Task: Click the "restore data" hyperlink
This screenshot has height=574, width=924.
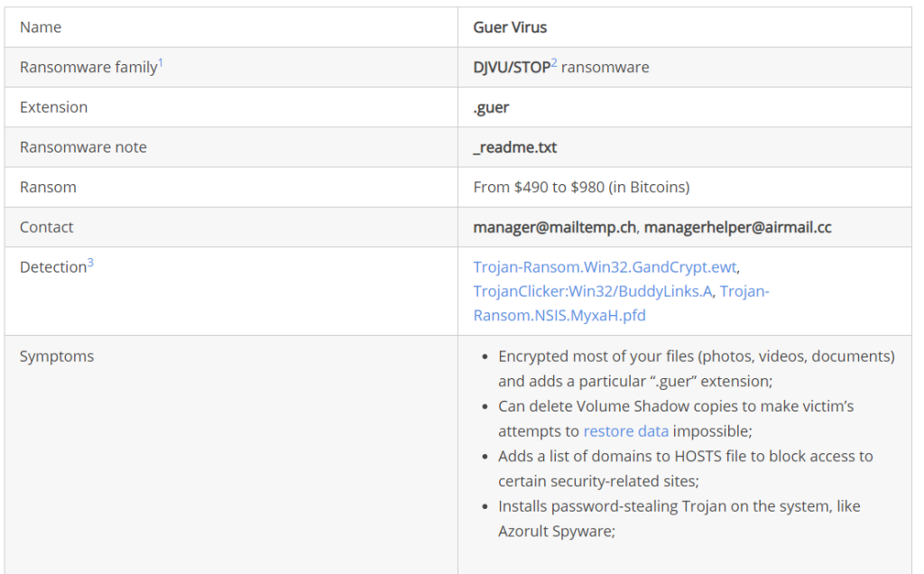Action: [620, 431]
